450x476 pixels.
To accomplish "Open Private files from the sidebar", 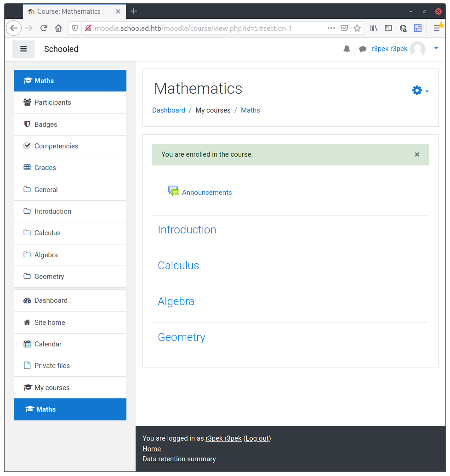I will coord(51,365).
